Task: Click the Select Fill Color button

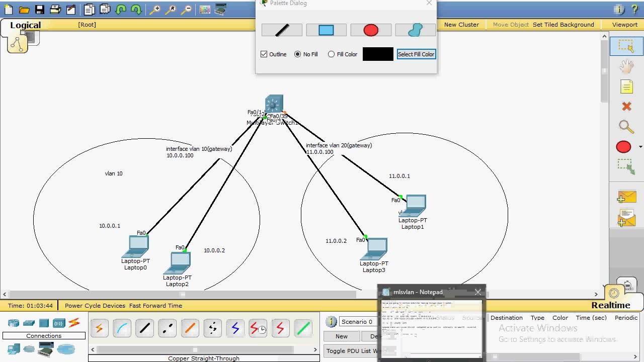Action: [x=416, y=54]
